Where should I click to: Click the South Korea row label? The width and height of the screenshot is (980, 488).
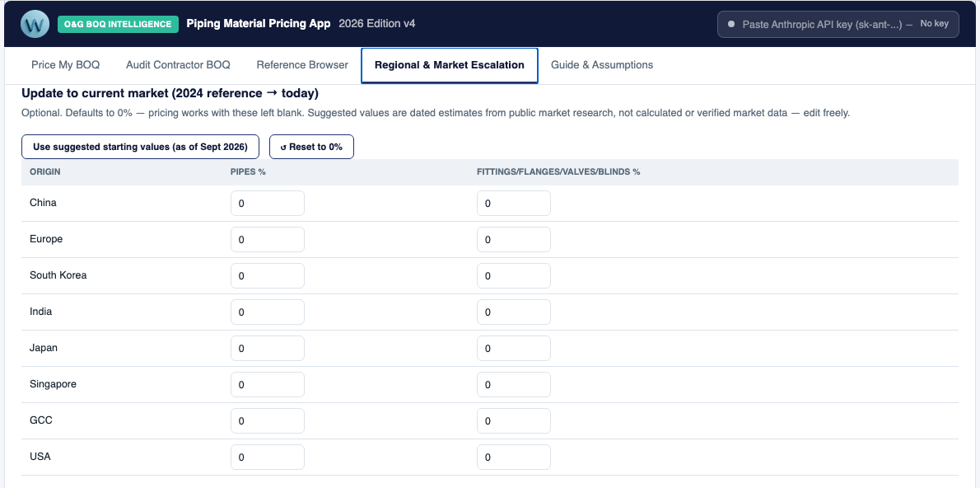click(58, 275)
